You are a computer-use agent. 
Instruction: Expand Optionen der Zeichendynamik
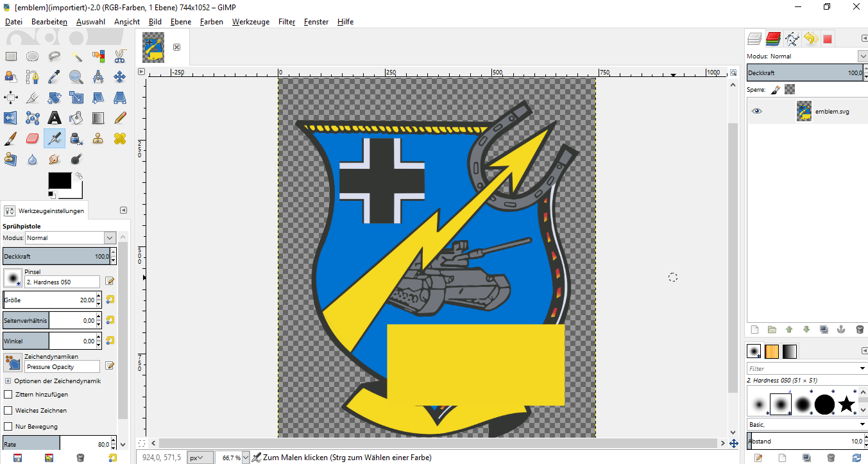(x=8, y=381)
